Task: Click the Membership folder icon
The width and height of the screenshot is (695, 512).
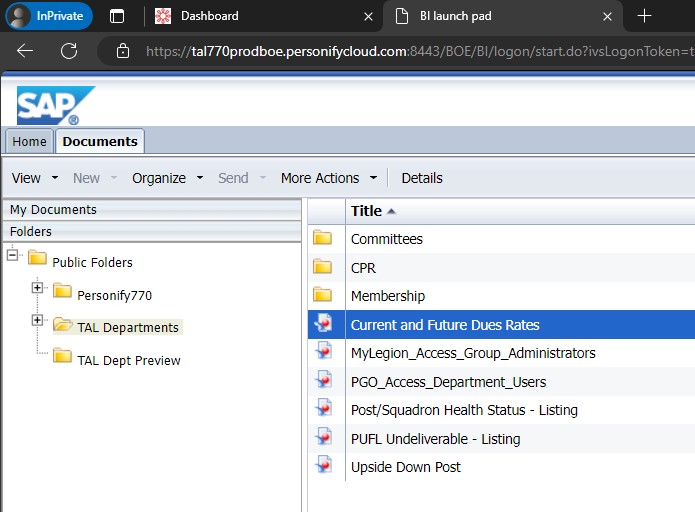Action: (322, 294)
